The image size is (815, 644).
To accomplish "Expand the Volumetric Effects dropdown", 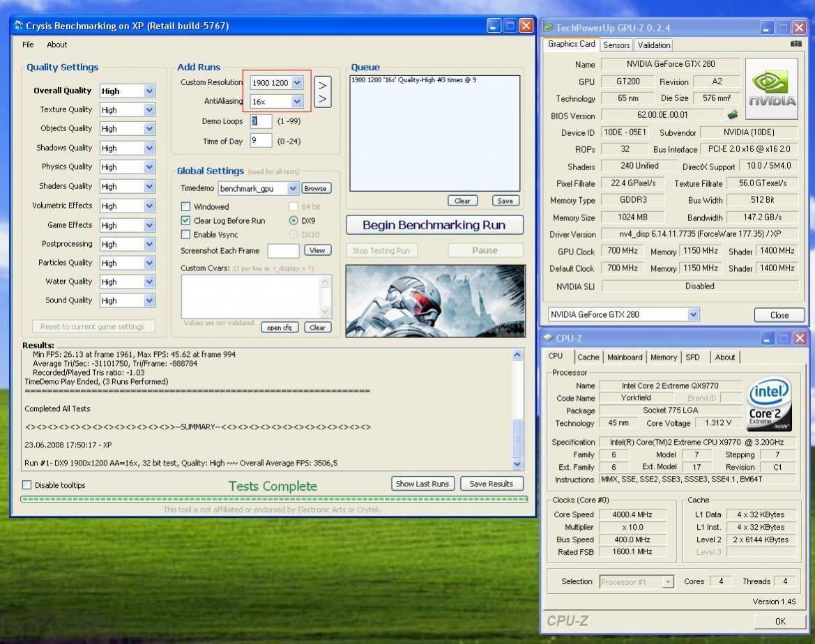I will pos(149,206).
